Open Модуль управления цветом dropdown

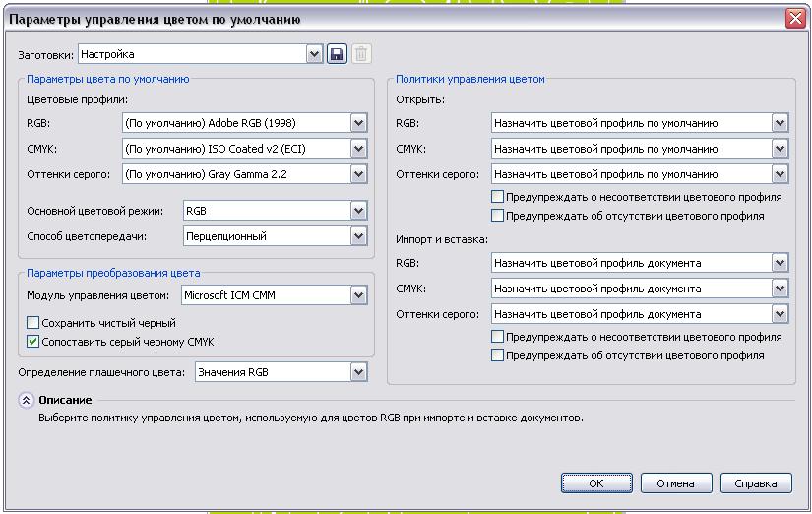(275, 295)
